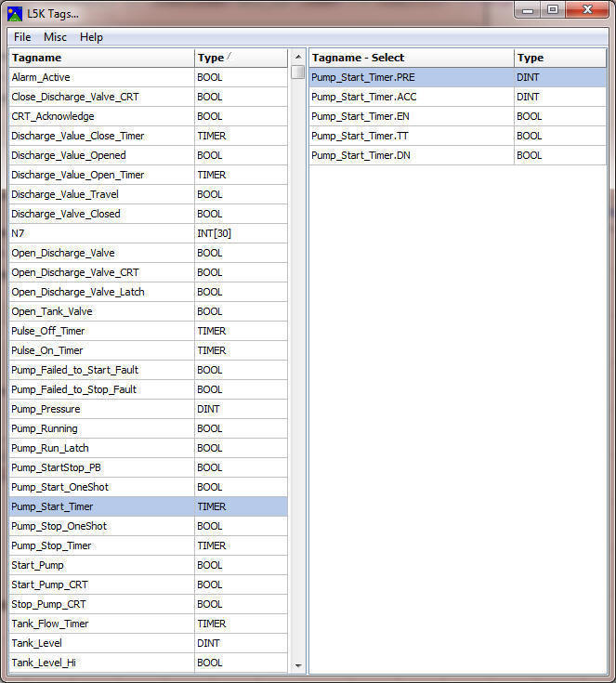
Task: Minimize the L5K Tags window
Action: [528, 9]
